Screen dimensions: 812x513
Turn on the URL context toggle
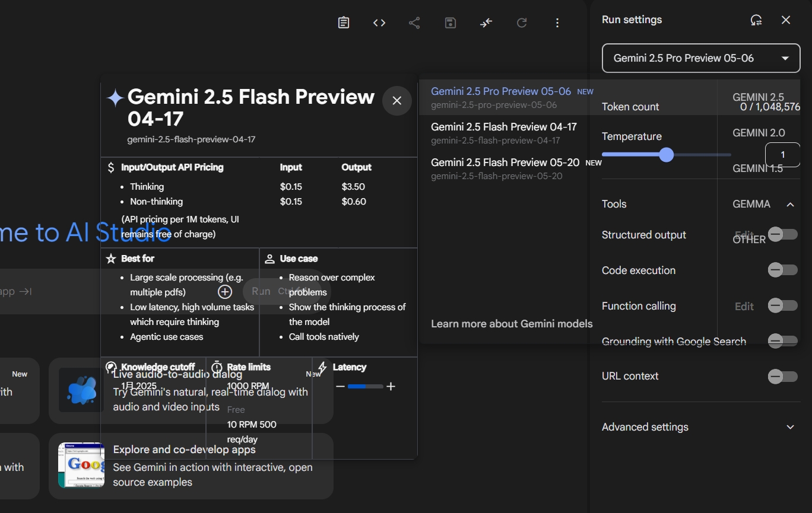pos(782,376)
